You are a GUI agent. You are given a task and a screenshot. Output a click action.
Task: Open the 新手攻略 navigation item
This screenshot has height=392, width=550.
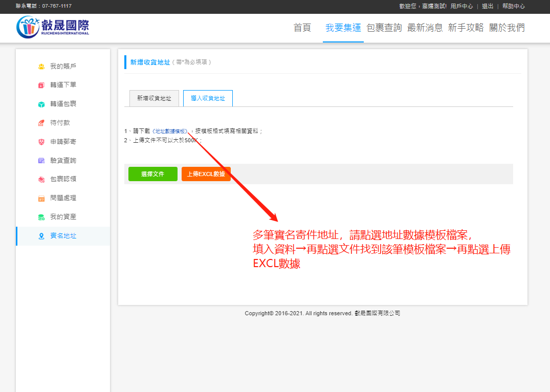[x=466, y=28]
